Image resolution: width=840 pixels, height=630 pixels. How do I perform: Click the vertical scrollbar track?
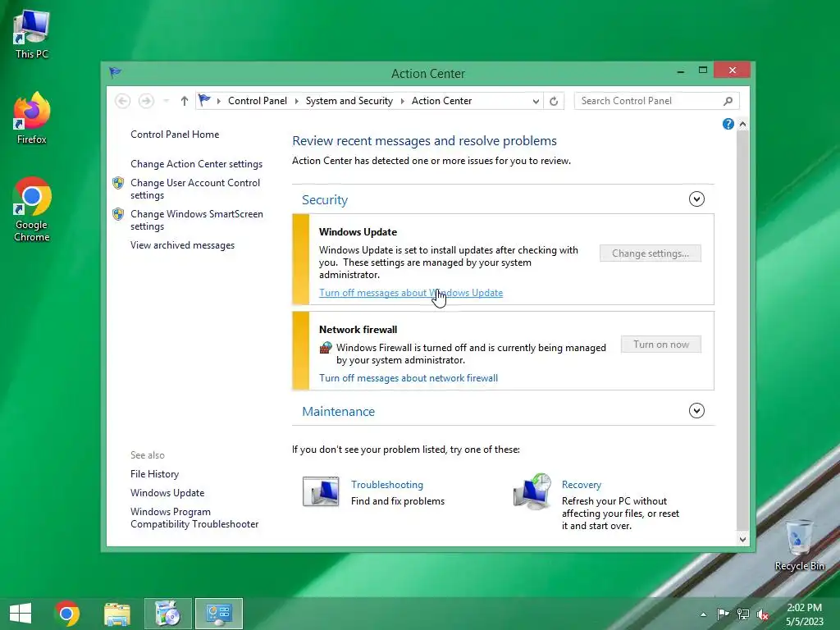tap(742, 332)
